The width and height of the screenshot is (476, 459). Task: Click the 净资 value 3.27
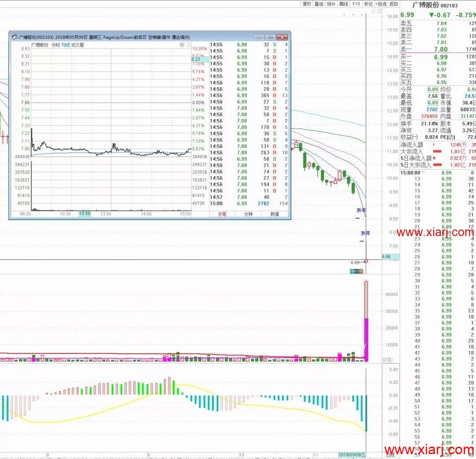pos(433,130)
